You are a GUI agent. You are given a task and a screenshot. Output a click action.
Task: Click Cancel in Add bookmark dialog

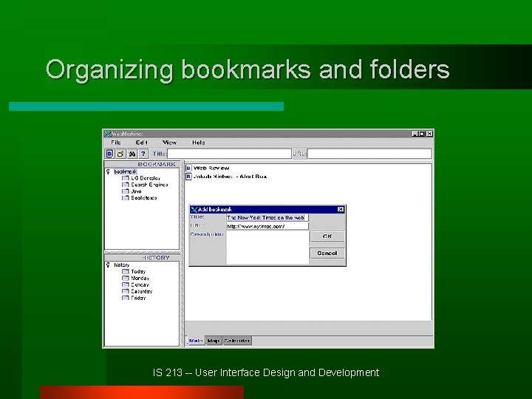point(327,253)
